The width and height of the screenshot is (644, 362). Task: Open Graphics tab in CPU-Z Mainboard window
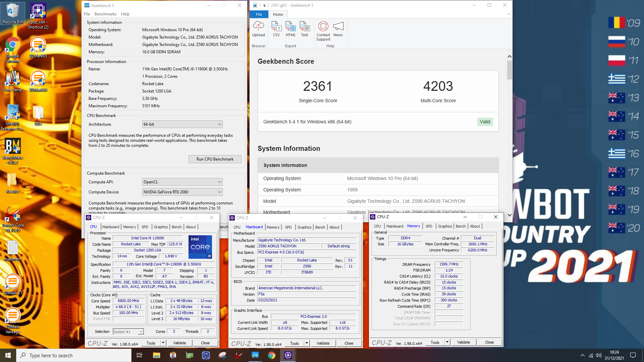(304, 227)
